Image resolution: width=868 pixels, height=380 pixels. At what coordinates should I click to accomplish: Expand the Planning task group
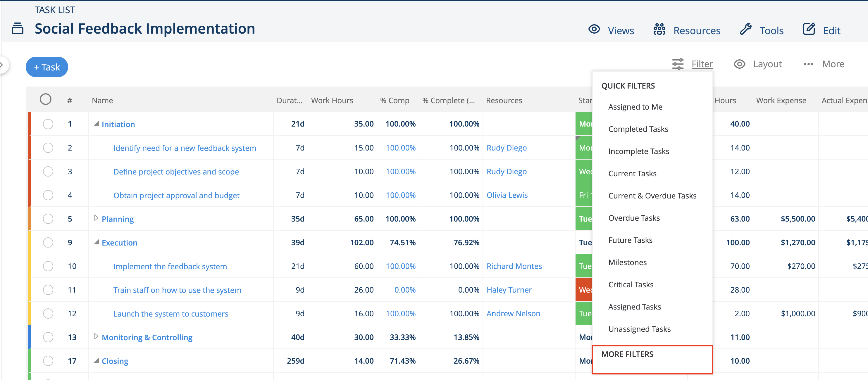(97, 218)
